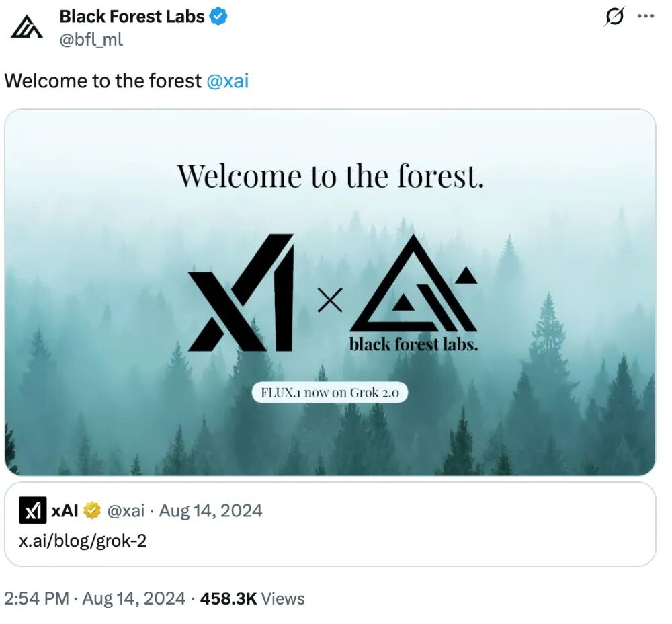This screenshot has width=672, height=624.
Task: Open the x.ai/blog/grok-2 link
Action: click(x=83, y=540)
